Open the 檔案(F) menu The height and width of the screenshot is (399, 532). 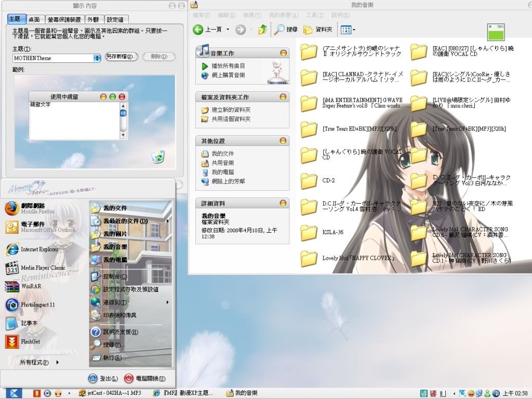pos(202,15)
